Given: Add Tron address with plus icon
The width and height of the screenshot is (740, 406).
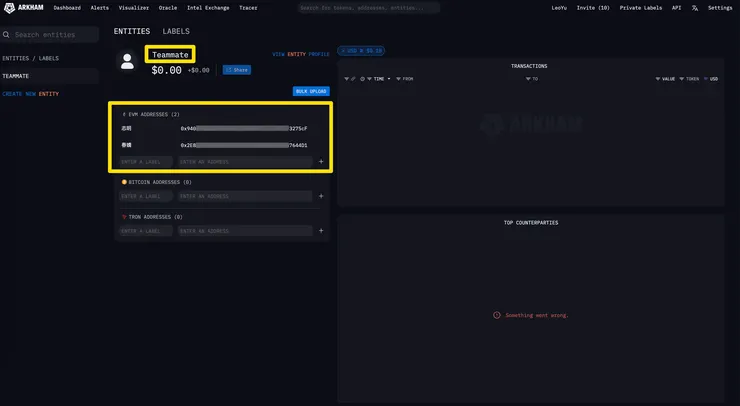Looking at the screenshot, I should click(x=321, y=230).
